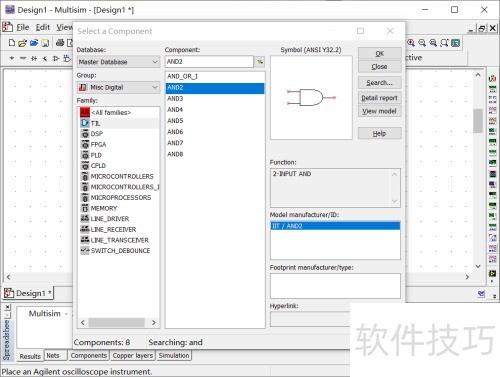Open the Edit menu
This screenshot has height=377, width=500.
(x=43, y=27)
